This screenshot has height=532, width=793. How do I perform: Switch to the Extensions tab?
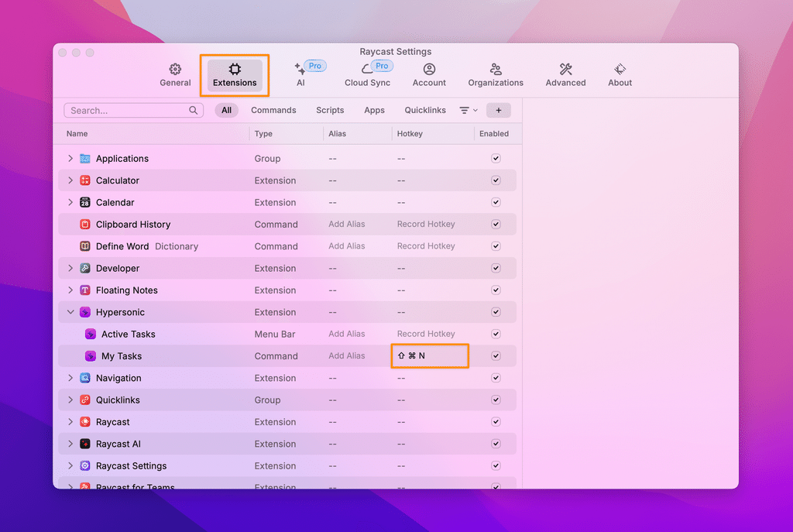(x=235, y=75)
